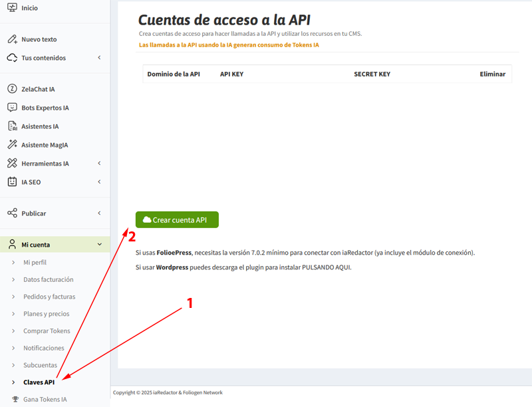Click the IA SEO label
The width and height of the screenshot is (532, 407).
[x=31, y=182]
